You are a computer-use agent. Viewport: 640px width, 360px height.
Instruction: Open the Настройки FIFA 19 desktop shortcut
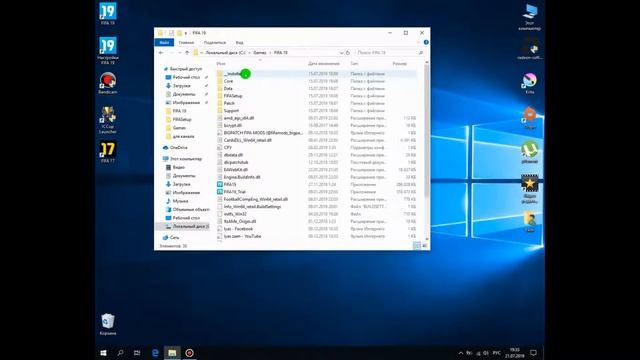(x=108, y=51)
